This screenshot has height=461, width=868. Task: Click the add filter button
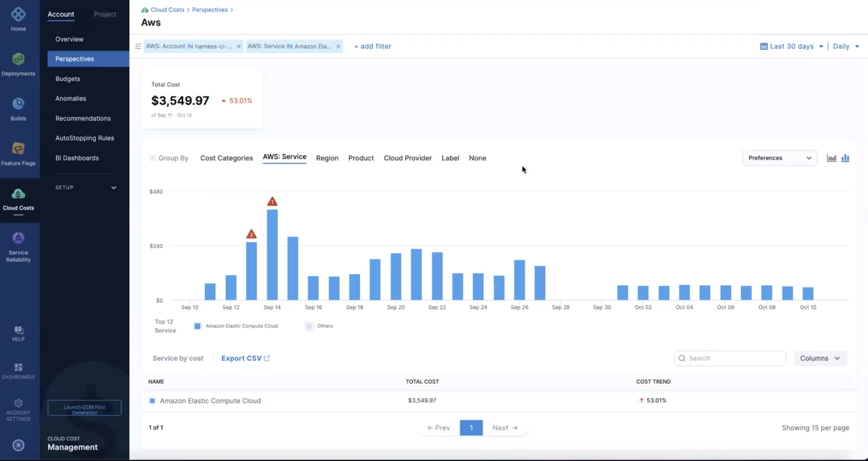(373, 47)
